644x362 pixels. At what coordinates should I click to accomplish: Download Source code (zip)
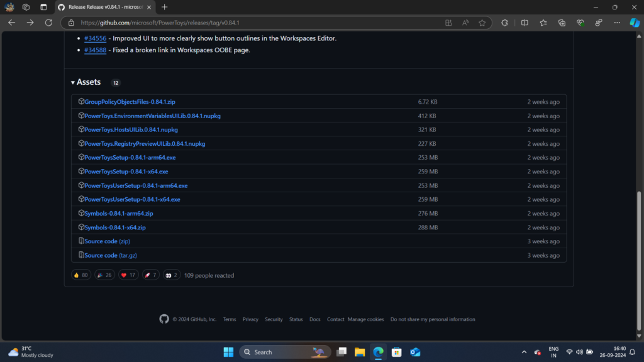coord(107,241)
